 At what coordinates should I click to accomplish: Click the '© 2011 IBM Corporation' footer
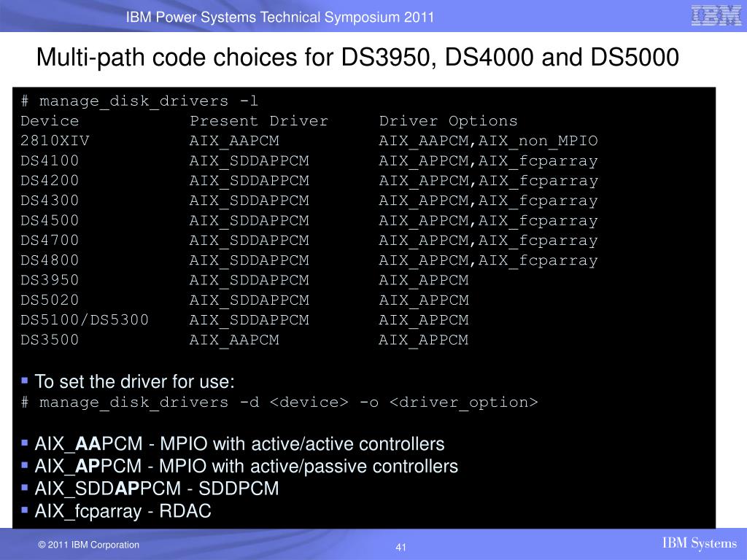[x=88, y=545]
